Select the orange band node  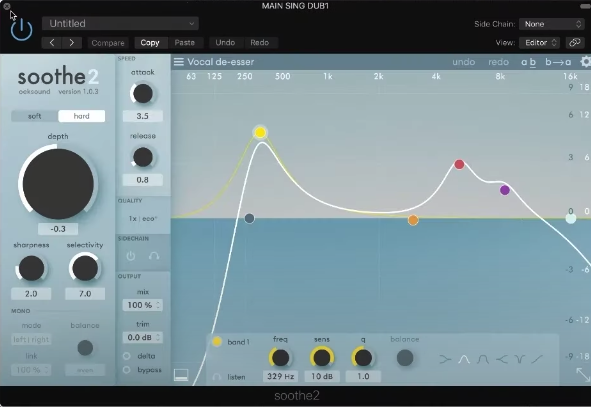tap(413, 220)
